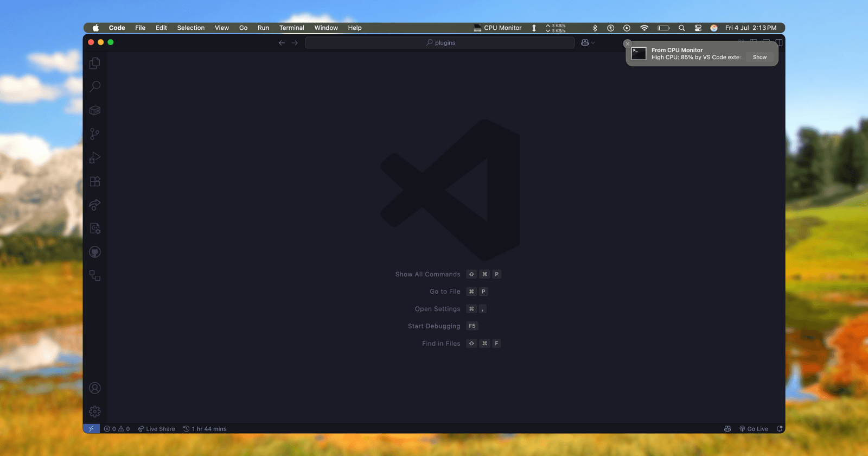Open the Selection menu
868x456 pixels.
pyautogui.click(x=190, y=28)
